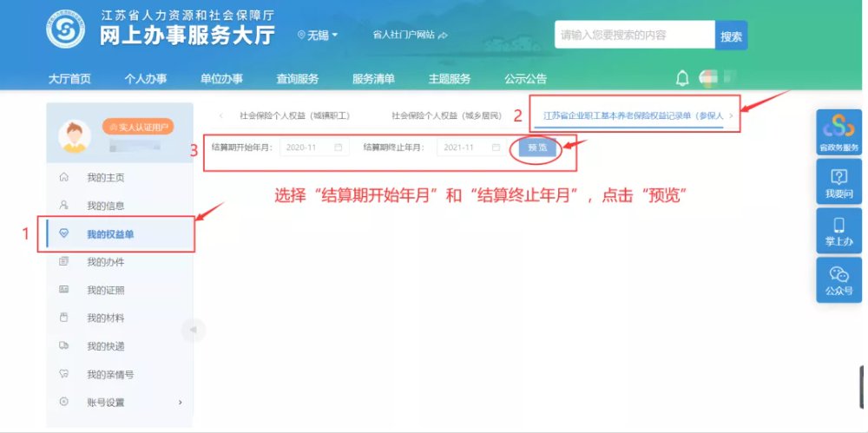Click the user avatar picture
The width and height of the screenshot is (868, 433).
(75, 135)
